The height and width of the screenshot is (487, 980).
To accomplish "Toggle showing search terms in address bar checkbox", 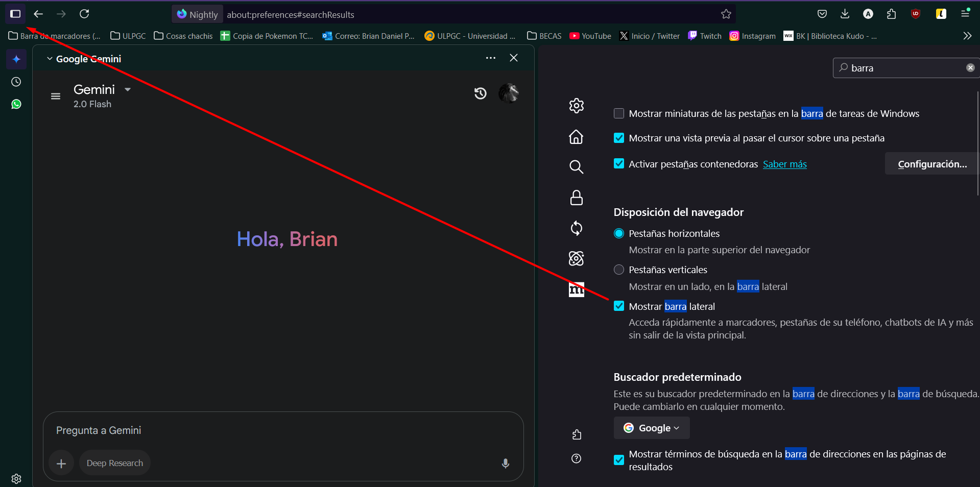I will [619, 460].
